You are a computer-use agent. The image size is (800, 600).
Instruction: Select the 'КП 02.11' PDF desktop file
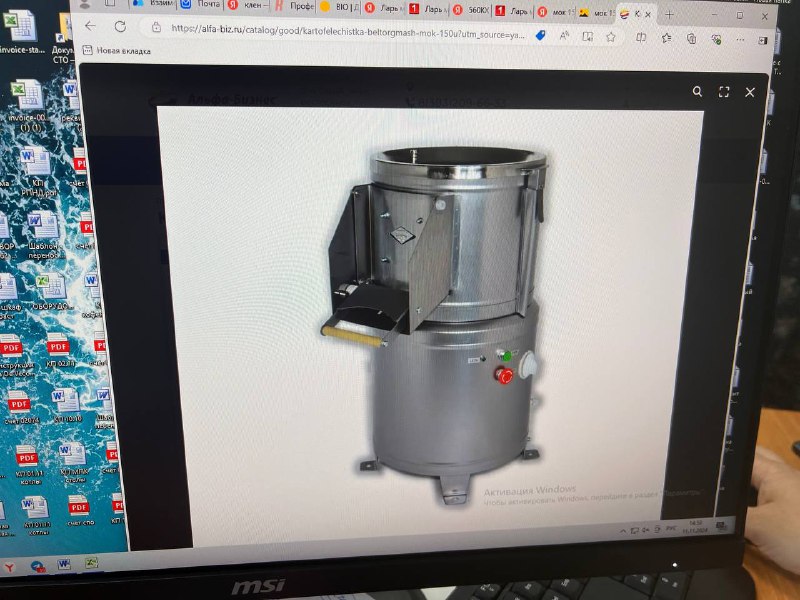point(60,350)
